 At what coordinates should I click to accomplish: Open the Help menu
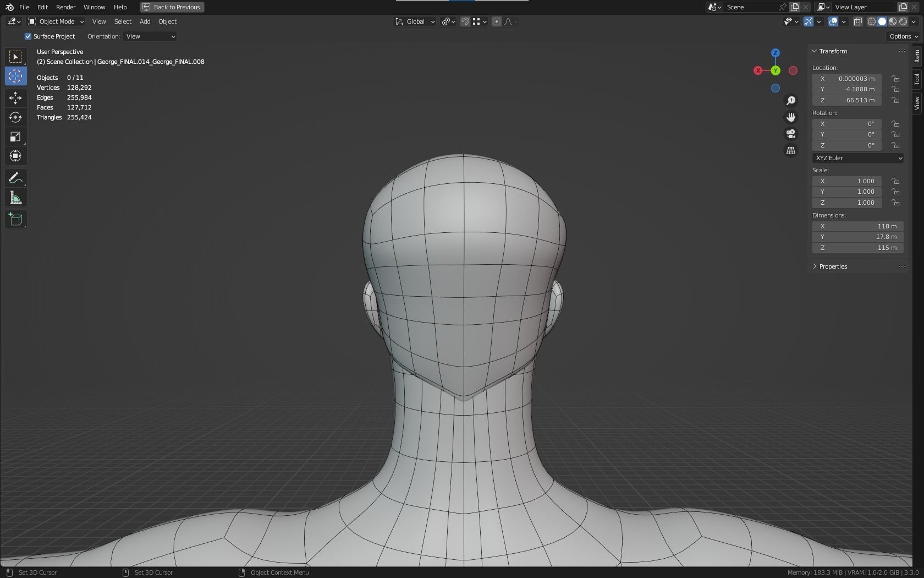[120, 7]
